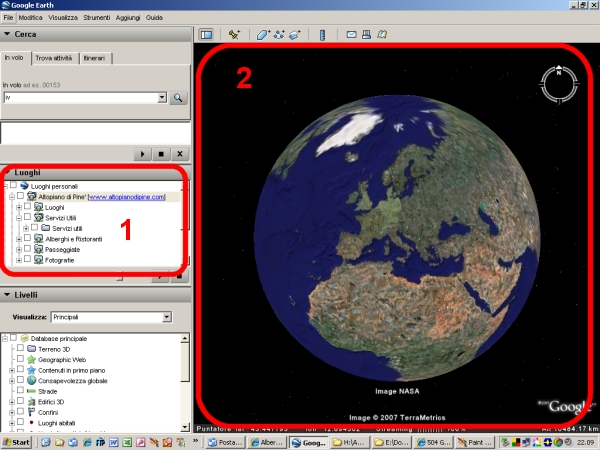This screenshot has width=600, height=450.
Task: Click the magnifier search button
Action: pyautogui.click(x=178, y=98)
